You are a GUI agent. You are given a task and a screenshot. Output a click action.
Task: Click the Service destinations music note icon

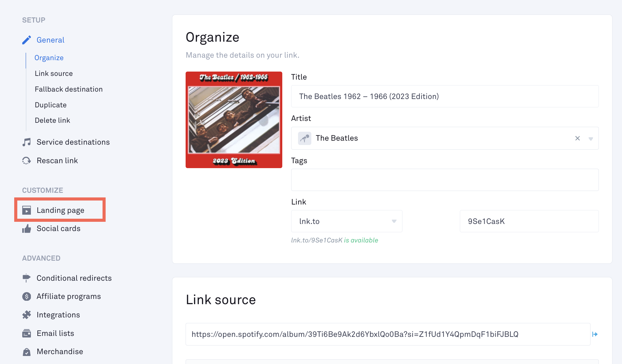27,142
